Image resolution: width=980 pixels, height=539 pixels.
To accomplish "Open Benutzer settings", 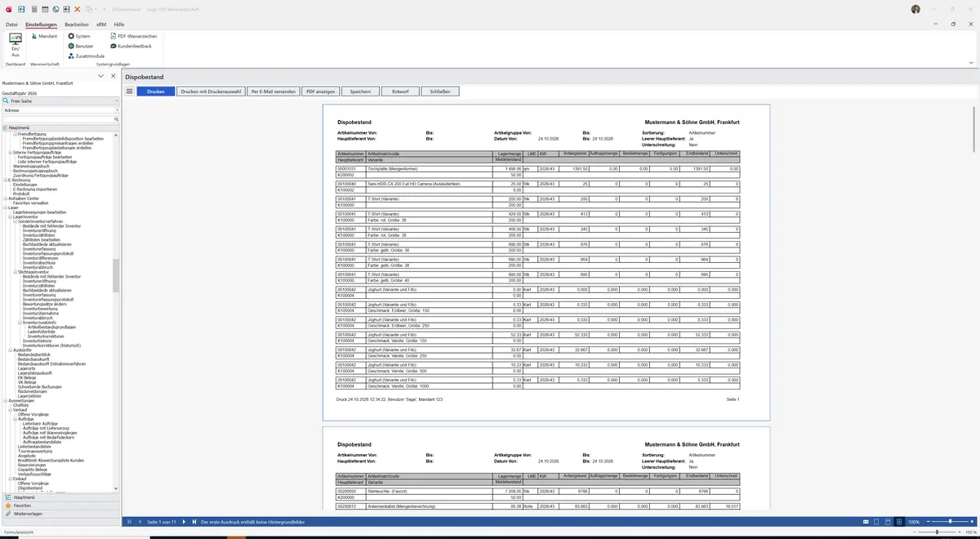I will coord(80,46).
